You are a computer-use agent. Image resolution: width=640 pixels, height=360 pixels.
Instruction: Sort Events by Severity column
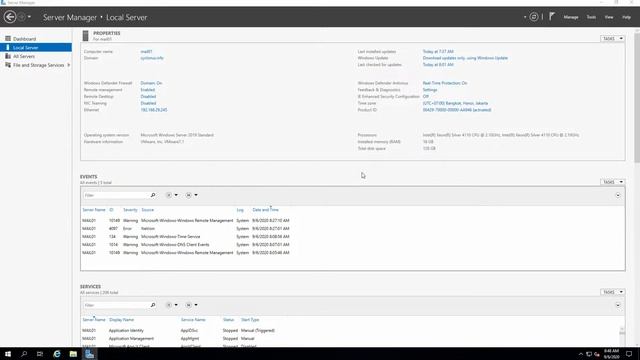[130, 210]
